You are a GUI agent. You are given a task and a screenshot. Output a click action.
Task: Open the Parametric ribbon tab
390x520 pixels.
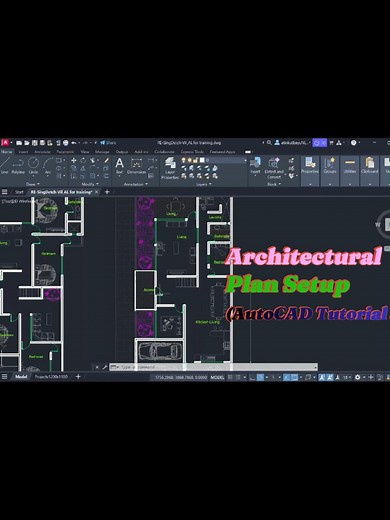65,152
